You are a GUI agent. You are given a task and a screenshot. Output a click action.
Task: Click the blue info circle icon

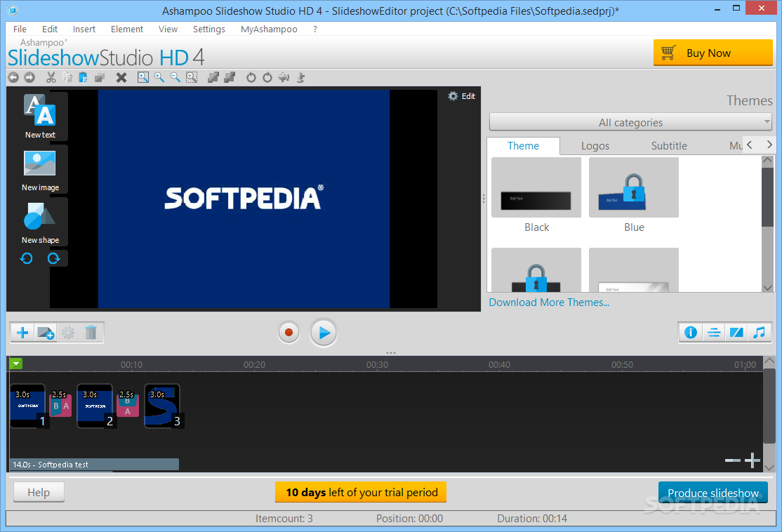(691, 333)
